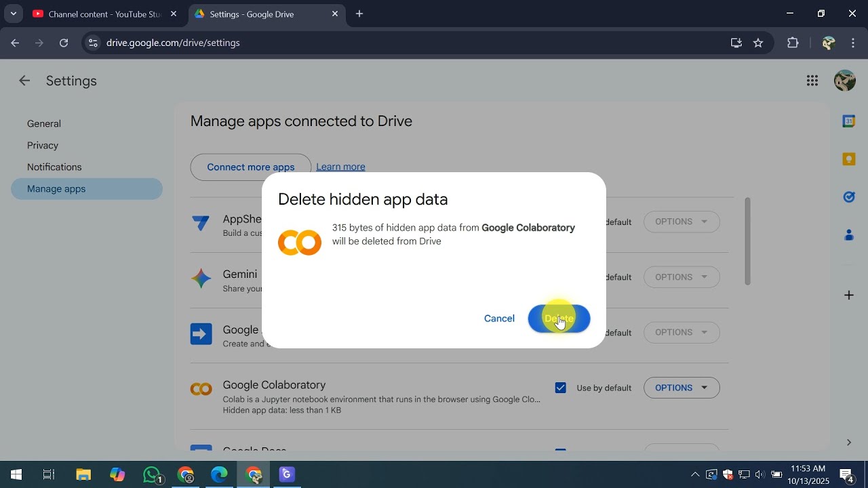This screenshot has width=868, height=488.
Task: Collapse the side panel with the chevron arrow
Action: (848, 443)
